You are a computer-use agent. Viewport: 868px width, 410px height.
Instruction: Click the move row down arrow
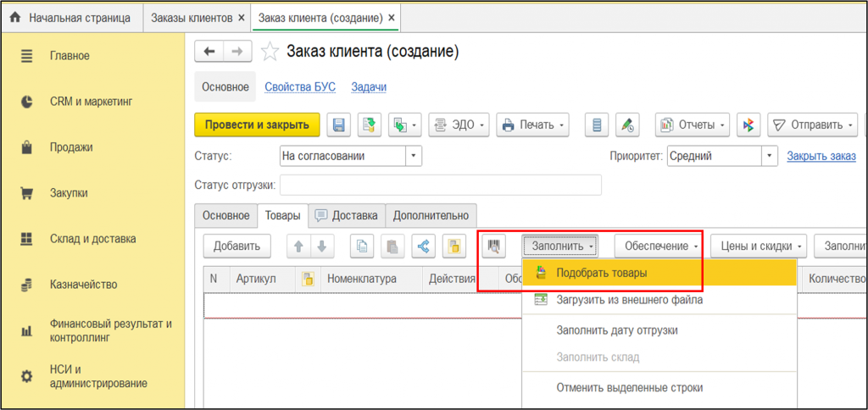click(x=321, y=247)
